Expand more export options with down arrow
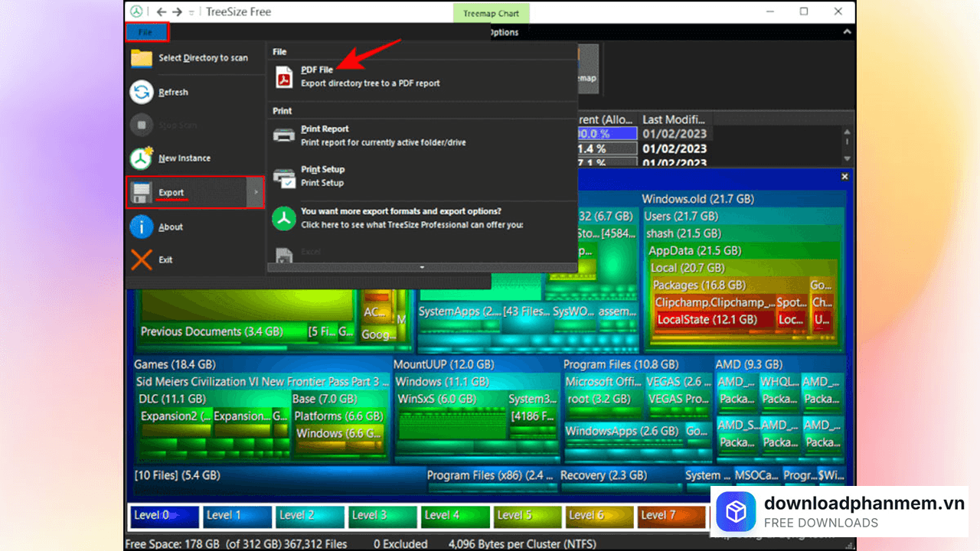This screenshot has width=980, height=551. [x=421, y=267]
